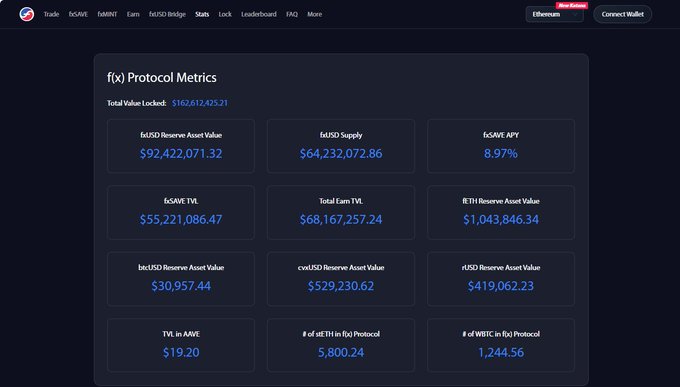Click the fxUSD Supply card label
The height and width of the screenshot is (387, 680).
pyautogui.click(x=341, y=135)
